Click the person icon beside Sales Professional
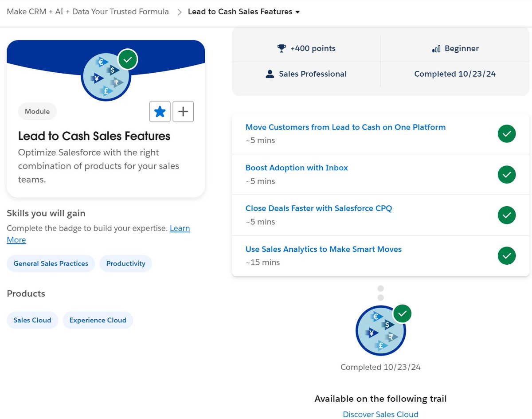The image size is (532, 419). click(270, 74)
